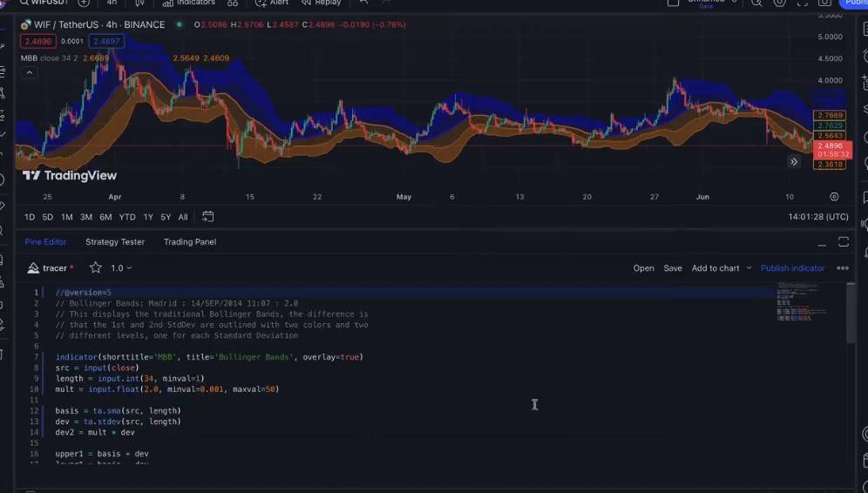Set chart range to 3M
The height and width of the screenshot is (493, 868).
point(86,217)
